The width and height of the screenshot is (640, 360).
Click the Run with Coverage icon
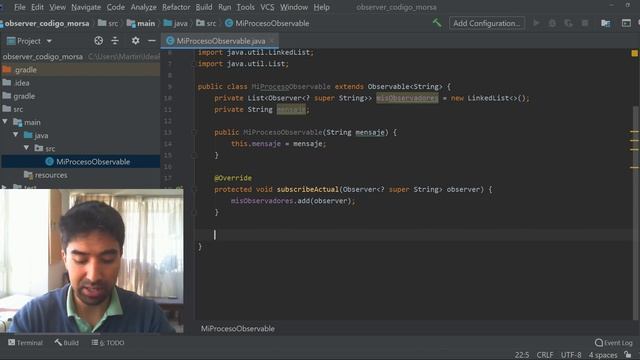tap(568, 23)
